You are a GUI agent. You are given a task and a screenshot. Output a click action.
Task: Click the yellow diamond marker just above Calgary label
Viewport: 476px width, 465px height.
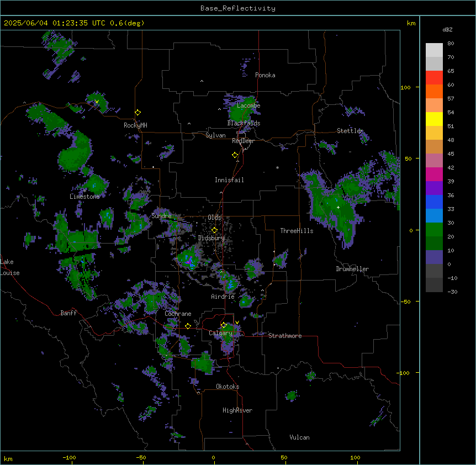[x=224, y=325]
